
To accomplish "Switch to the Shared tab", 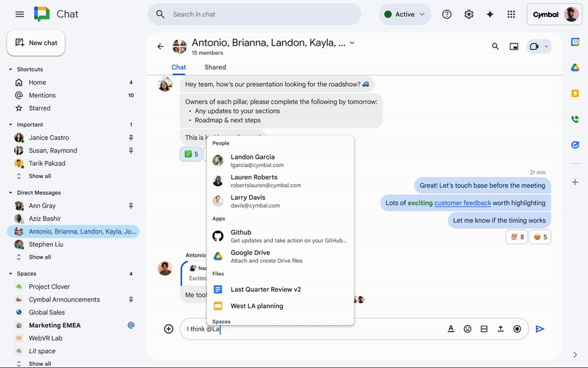I will (215, 67).
